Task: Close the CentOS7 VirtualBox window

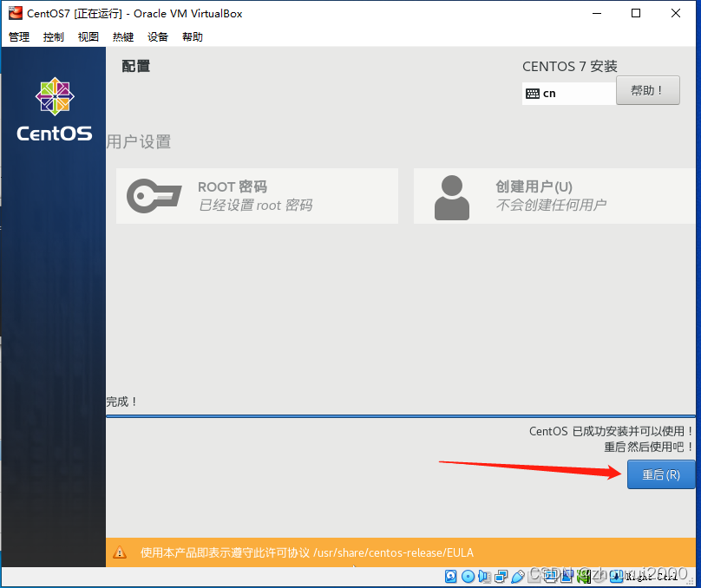Action: tap(676, 13)
